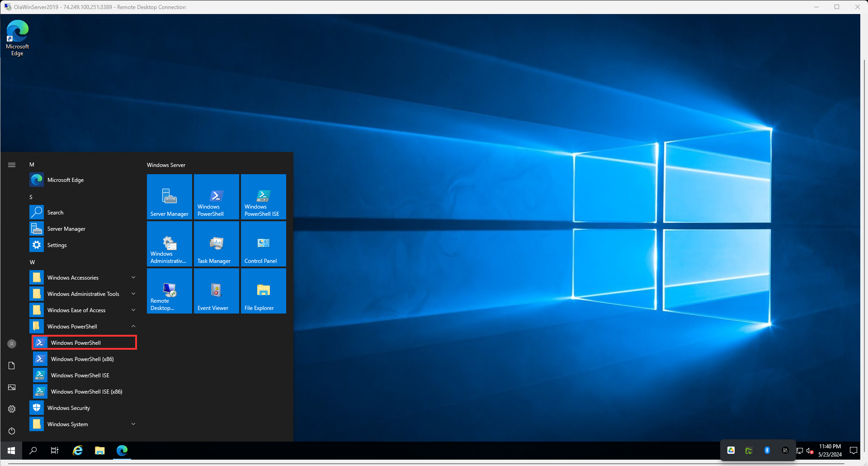
Task: Open the Remote Desktop Connection tile
Action: pyautogui.click(x=170, y=291)
